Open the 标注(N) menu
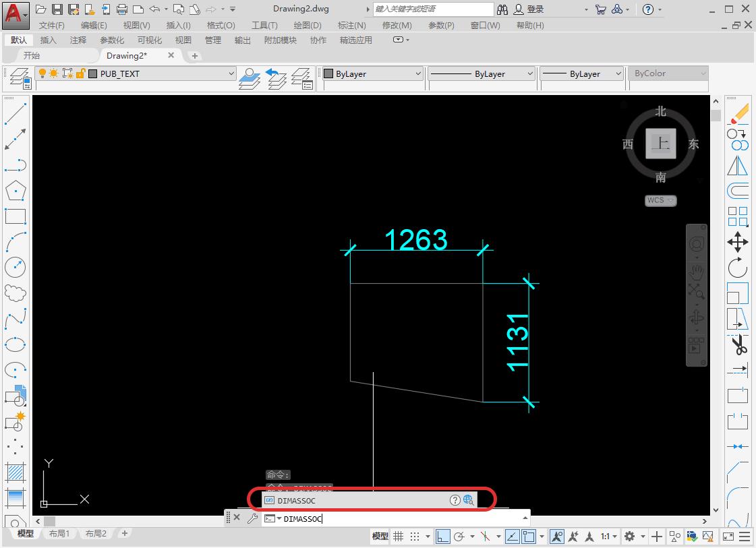Image resolution: width=756 pixels, height=548 pixels. point(351,25)
